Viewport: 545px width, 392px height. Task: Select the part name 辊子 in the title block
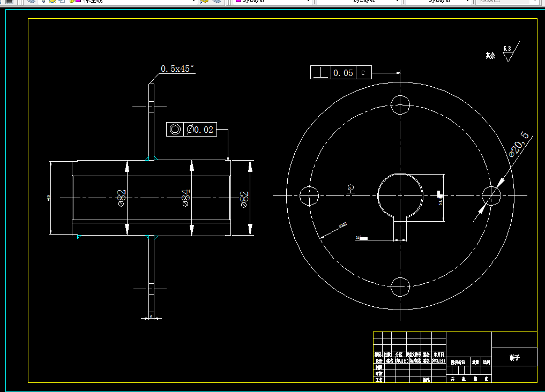(514, 358)
